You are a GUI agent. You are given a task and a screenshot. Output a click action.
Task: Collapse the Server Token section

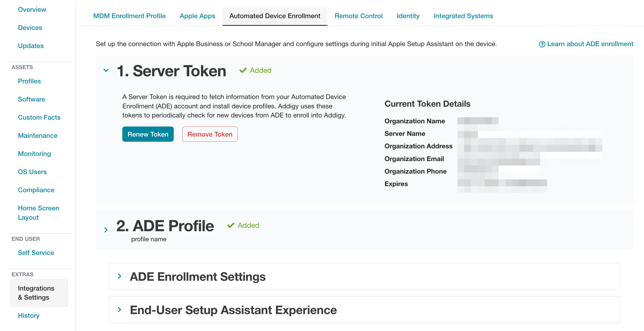click(x=106, y=70)
